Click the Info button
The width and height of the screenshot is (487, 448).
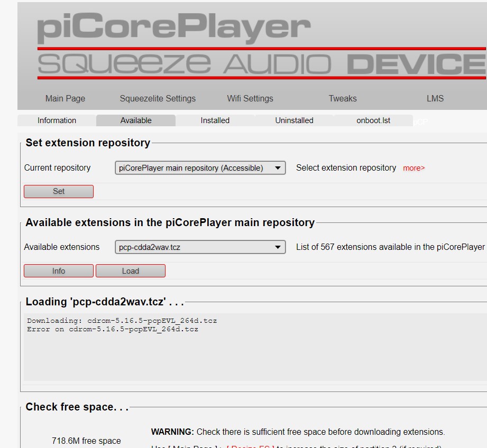click(x=59, y=271)
